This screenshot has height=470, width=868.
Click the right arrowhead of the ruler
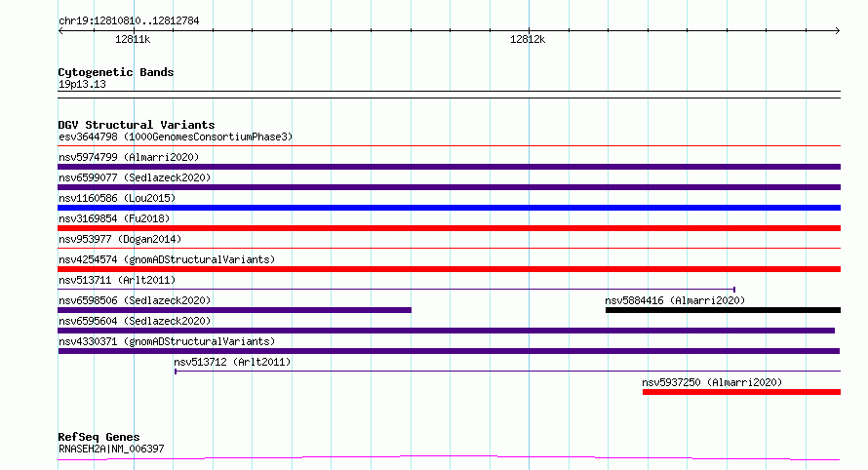tap(837, 31)
